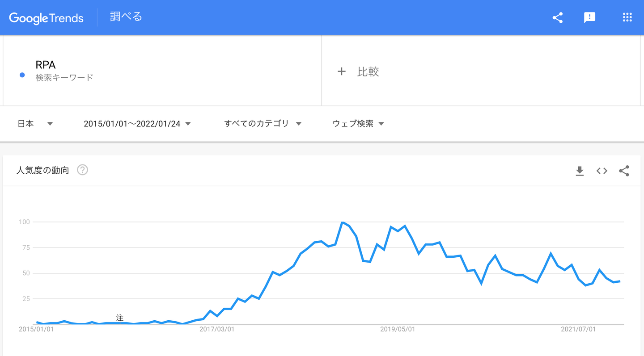Viewport: 644px width, 356px height.
Task: Share the 人気度の動向 chart
Action: (x=624, y=171)
